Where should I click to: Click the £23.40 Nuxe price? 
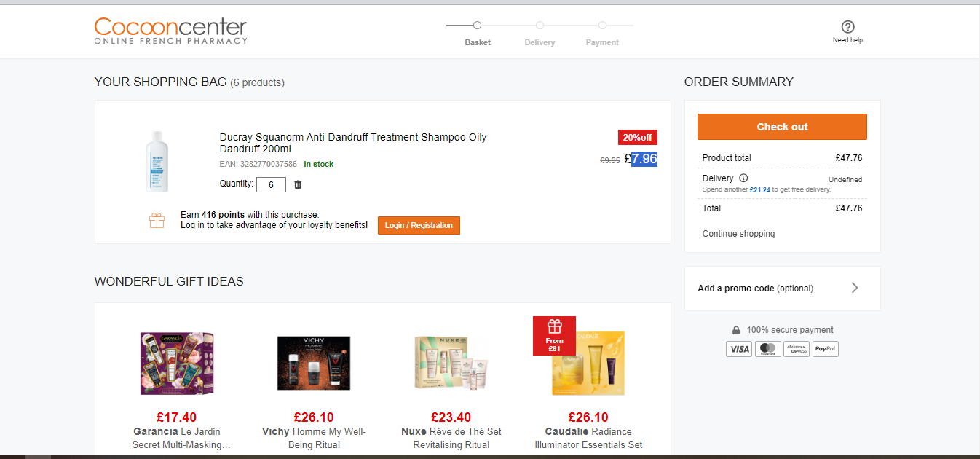451,417
